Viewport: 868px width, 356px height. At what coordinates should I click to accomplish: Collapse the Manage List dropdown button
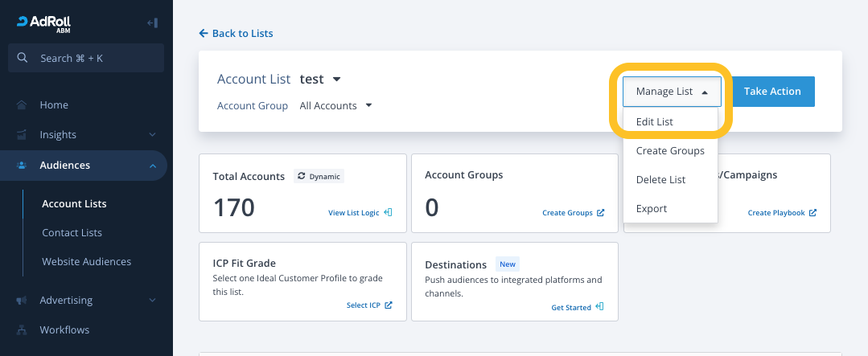[672, 92]
